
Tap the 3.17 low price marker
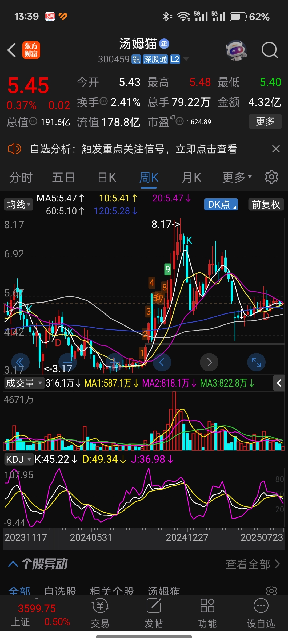coord(58,369)
